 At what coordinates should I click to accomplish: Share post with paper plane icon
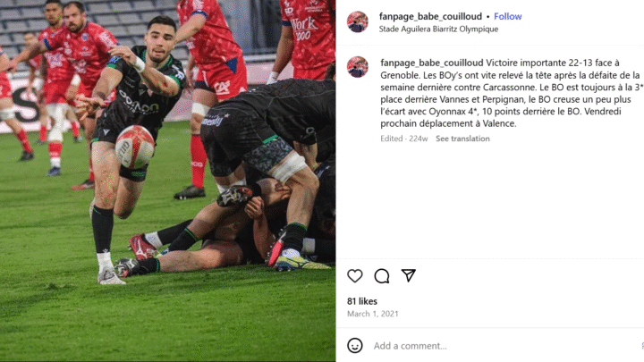click(408, 275)
